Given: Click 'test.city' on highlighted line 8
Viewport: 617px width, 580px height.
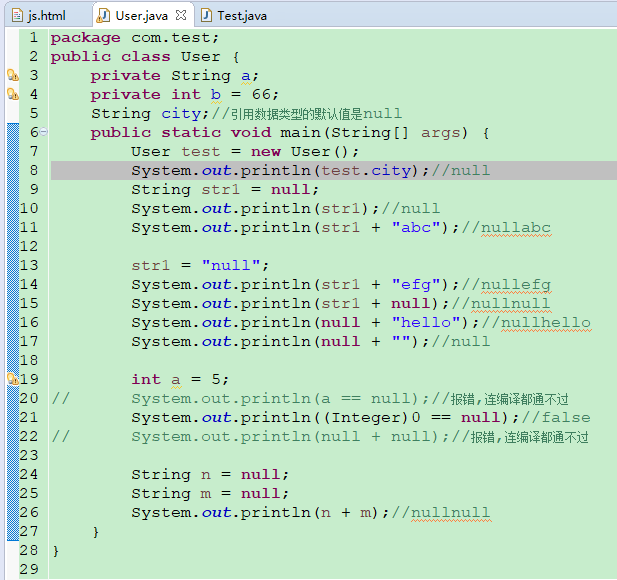Looking at the screenshot, I should pos(366,171).
